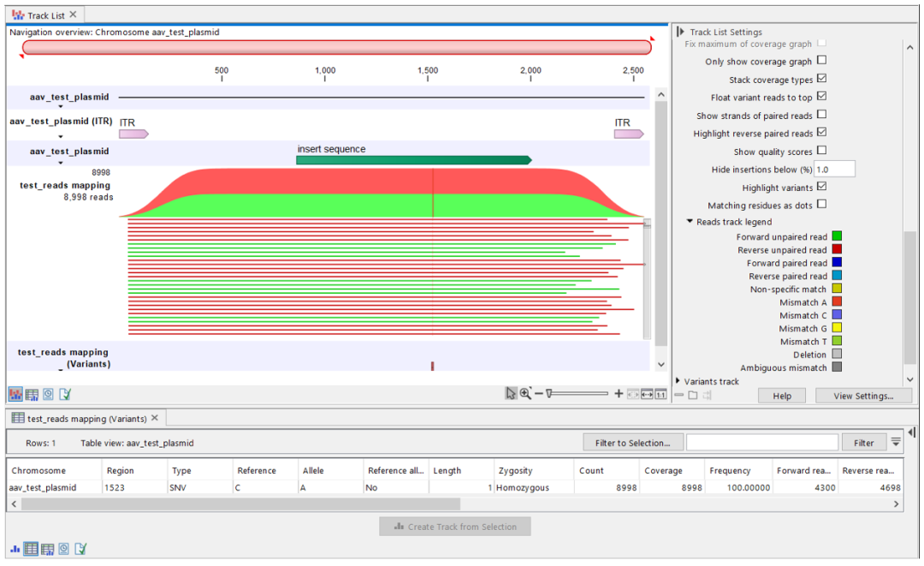The width and height of the screenshot is (924, 566).
Task: Open the history icon in Variants toolbar
Action: [x=63, y=549]
